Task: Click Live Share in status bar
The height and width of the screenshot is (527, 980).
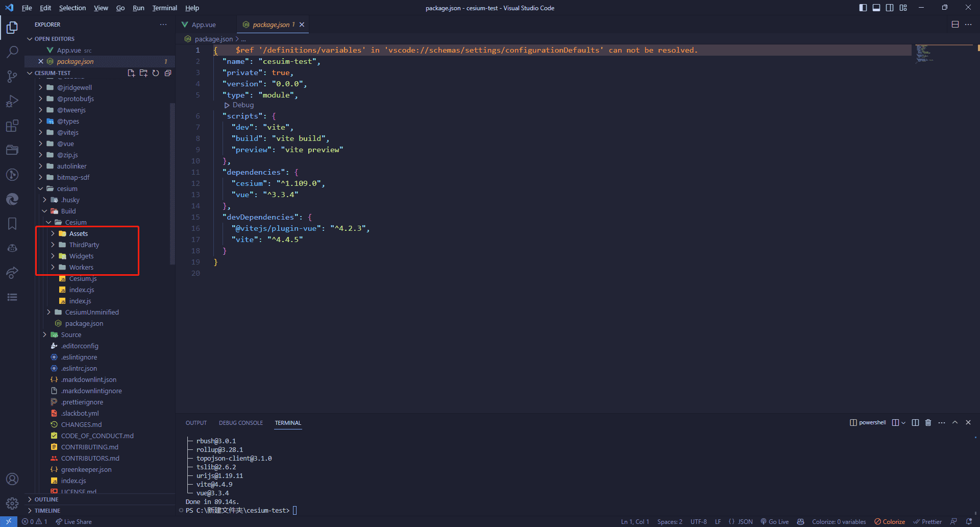Action: click(73, 521)
